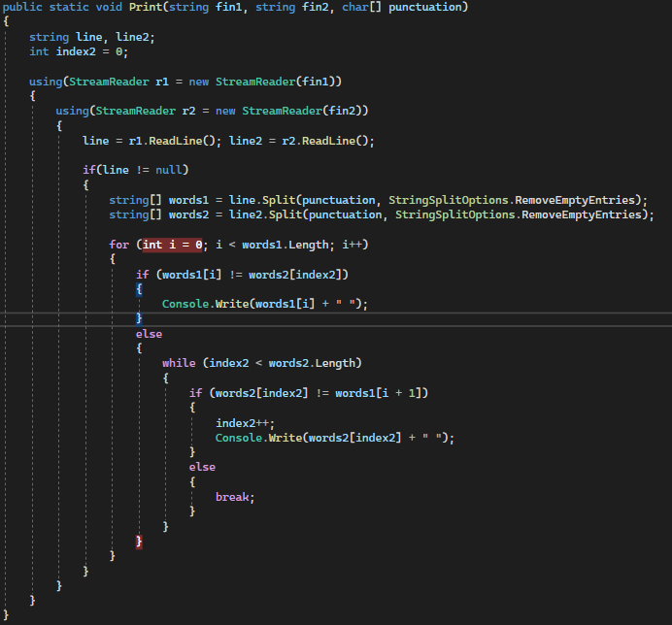The width and height of the screenshot is (672, 625).
Task: Click 'words2' in its string[] declaration
Action: coord(188,214)
